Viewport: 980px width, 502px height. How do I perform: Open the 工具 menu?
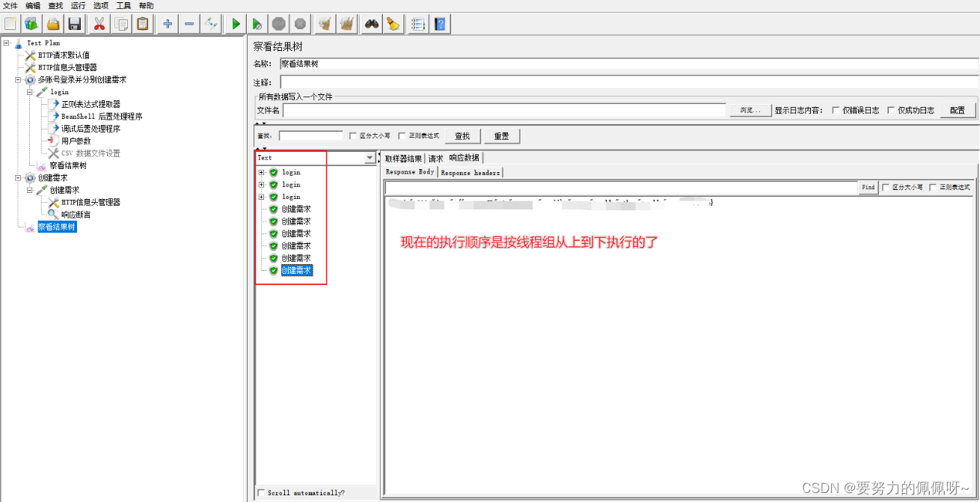[x=123, y=5]
